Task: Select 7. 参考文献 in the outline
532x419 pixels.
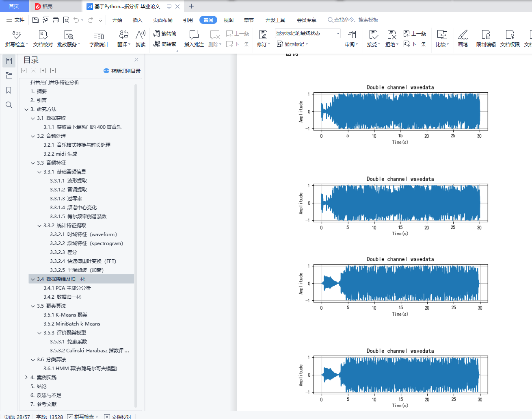Action: tap(43, 404)
